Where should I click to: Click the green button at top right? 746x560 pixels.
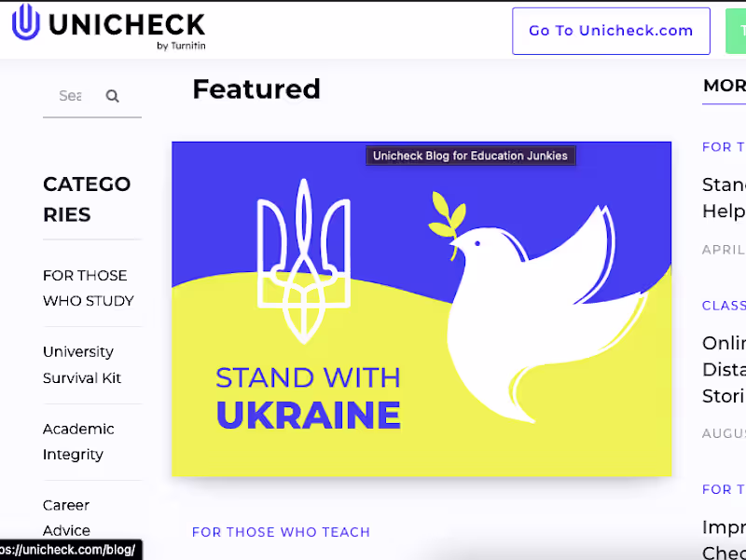pos(736,31)
